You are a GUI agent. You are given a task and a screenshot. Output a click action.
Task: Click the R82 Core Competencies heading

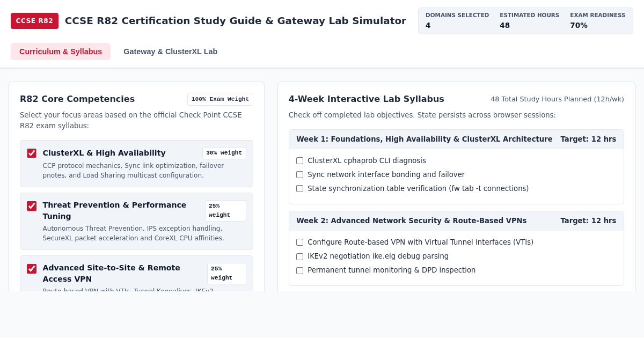pos(77,99)
